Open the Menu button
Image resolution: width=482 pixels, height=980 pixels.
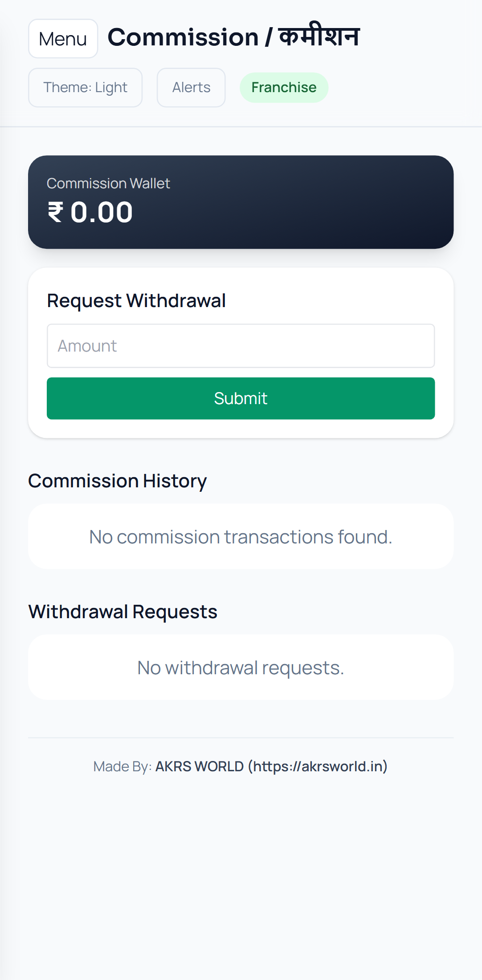click(x=63, y=39)
